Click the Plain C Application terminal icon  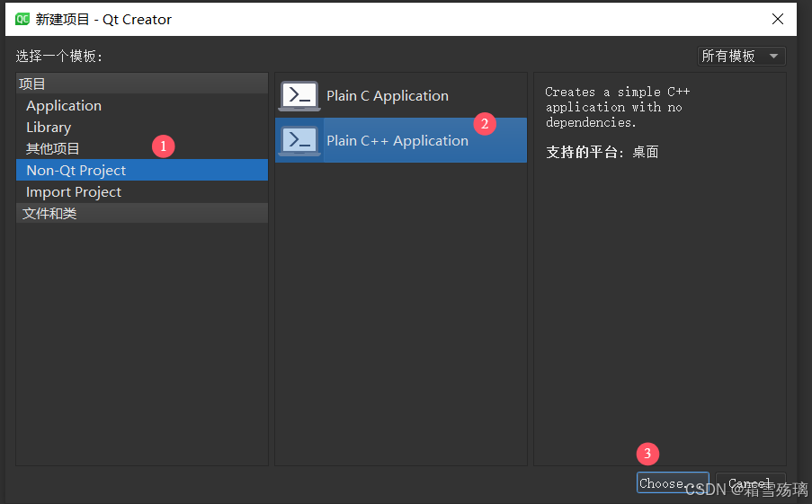(x=299, y=96)
